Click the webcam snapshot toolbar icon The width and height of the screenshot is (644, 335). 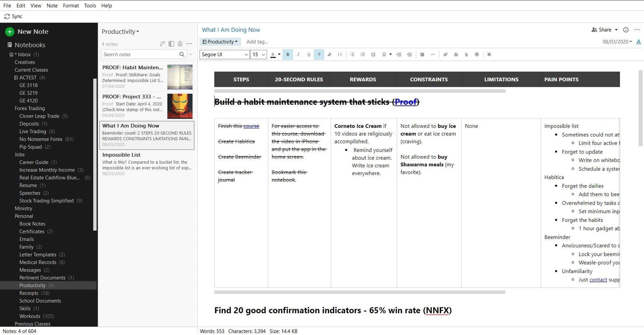[x=466, y=54]
